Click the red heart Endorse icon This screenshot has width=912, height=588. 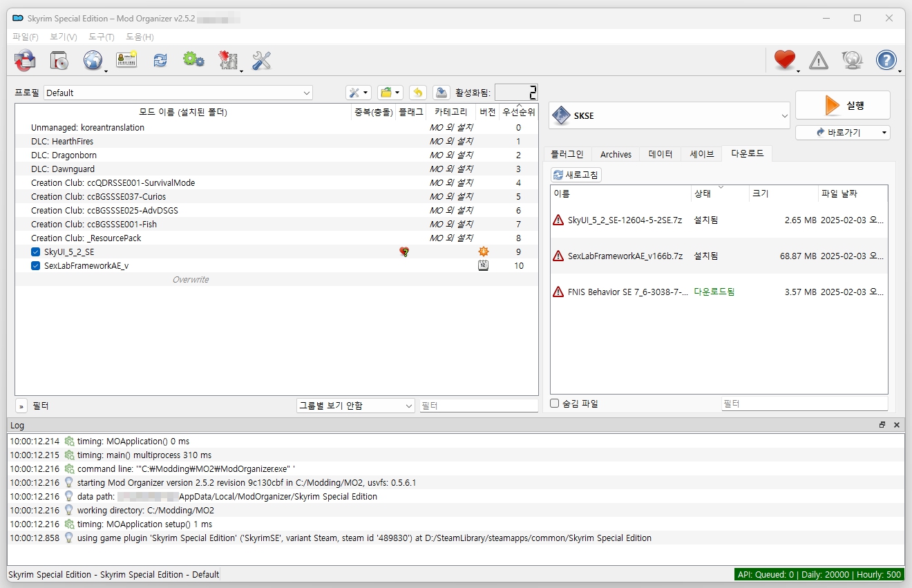(x=784, y=61)
